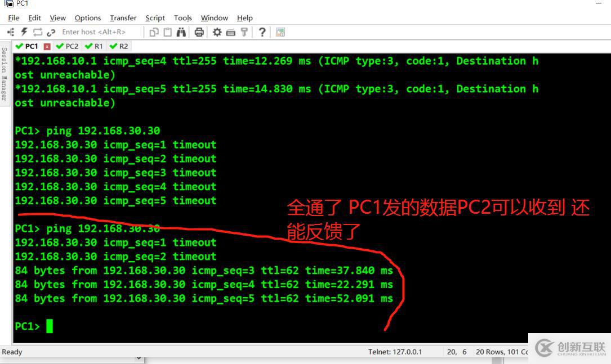
Task: Close the PC1 session tab
Action: click(x=47, y=47)
